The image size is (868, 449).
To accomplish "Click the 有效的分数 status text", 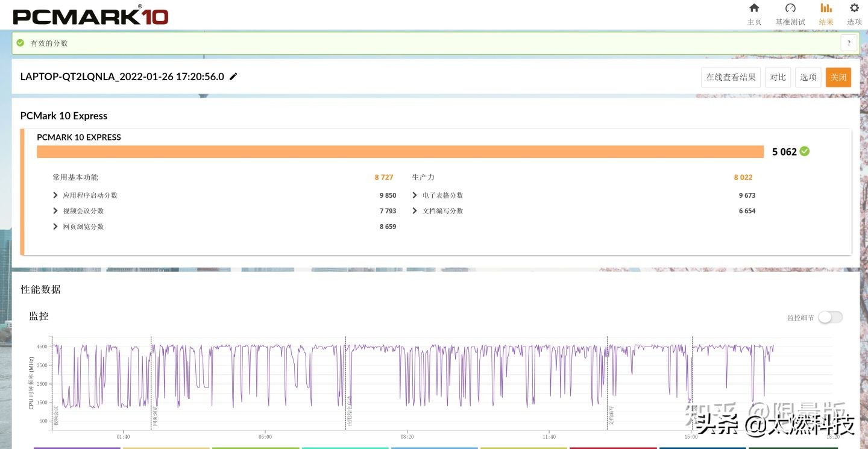I will click(49, 43).
